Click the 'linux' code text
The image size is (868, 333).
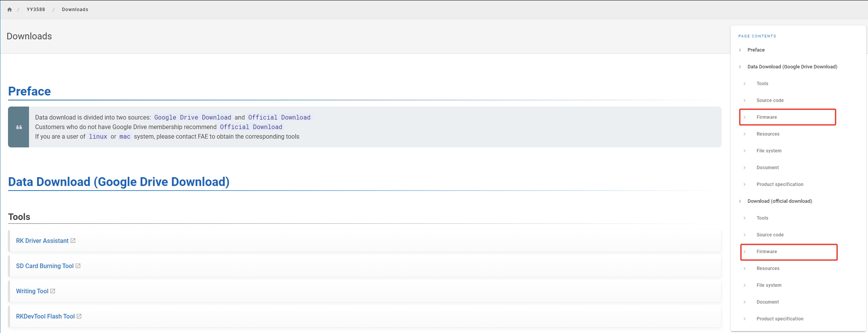[x=98, y=137]
